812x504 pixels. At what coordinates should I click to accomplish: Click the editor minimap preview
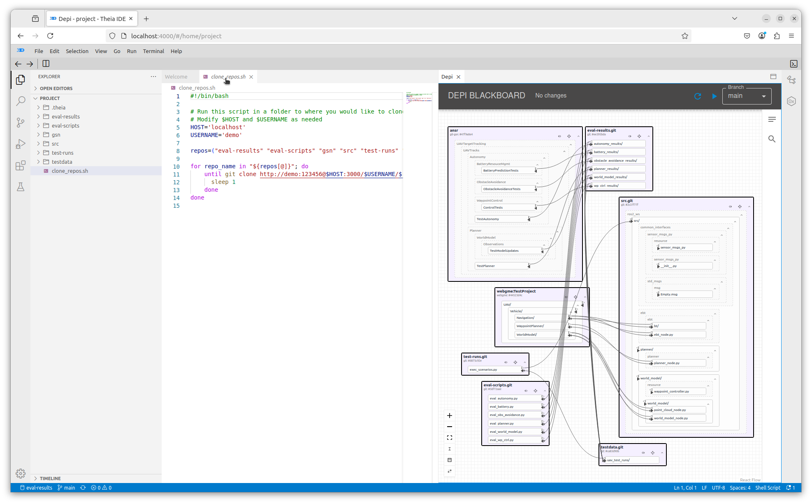tap(419, 97)
